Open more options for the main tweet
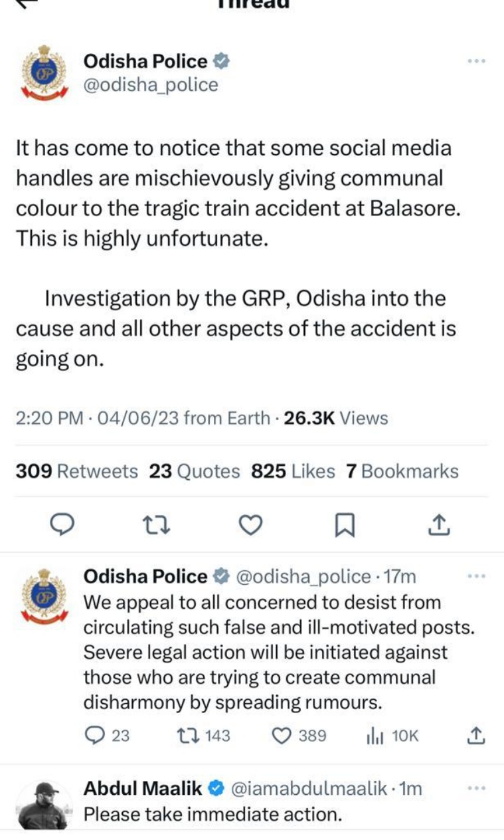504x840 pixels. [x=476, y=61]
